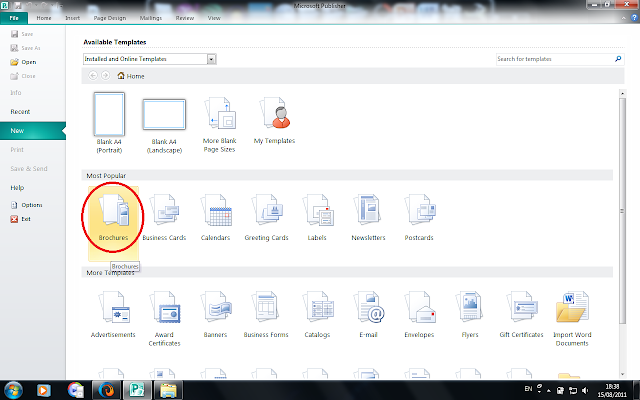Click the back navigation arrow
Screen dimensions: 640x400
[x=93, y=76]
